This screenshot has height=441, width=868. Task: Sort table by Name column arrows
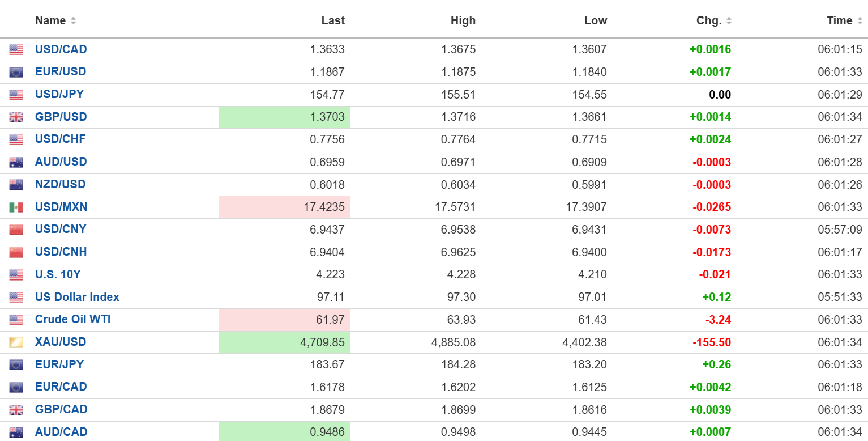click(x=73, y=21)
